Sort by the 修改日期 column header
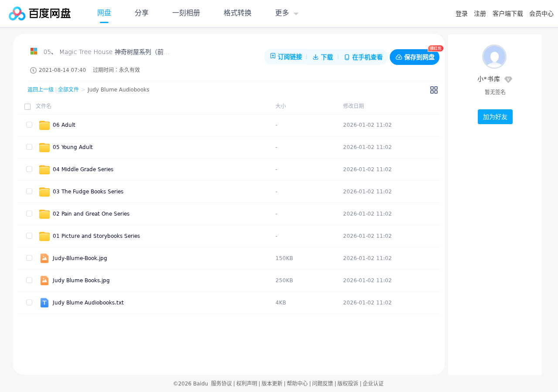Screen dimensions: 558x392 [x=354, y=106]
